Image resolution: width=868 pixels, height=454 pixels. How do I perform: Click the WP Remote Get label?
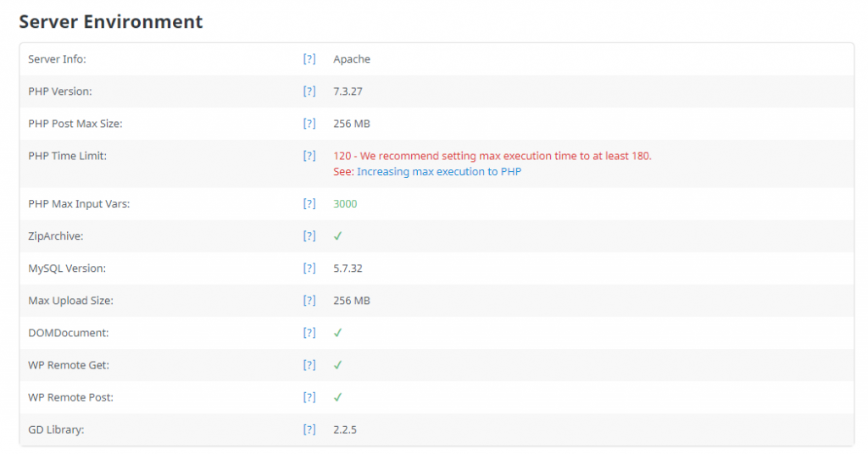point(69,365)
